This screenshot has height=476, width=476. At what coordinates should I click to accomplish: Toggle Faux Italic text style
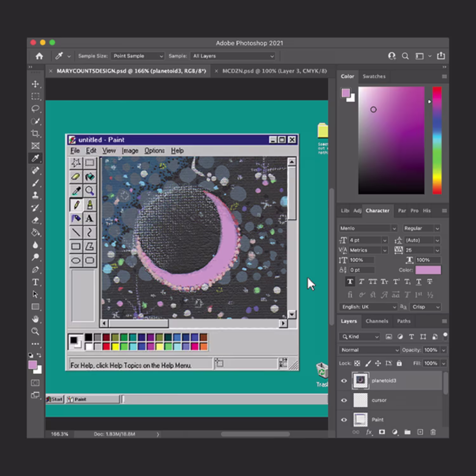click(361, 281)
